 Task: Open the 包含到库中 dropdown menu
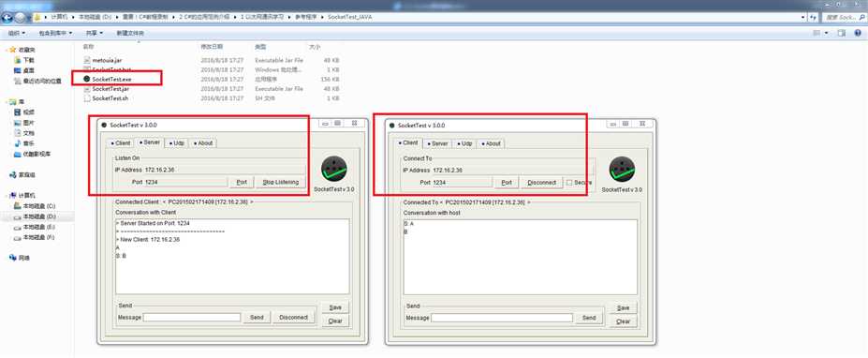point(55,33)
